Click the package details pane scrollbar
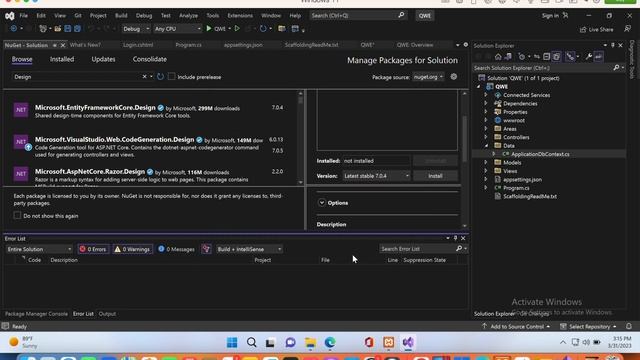640x360 pixels. [464, 159]
